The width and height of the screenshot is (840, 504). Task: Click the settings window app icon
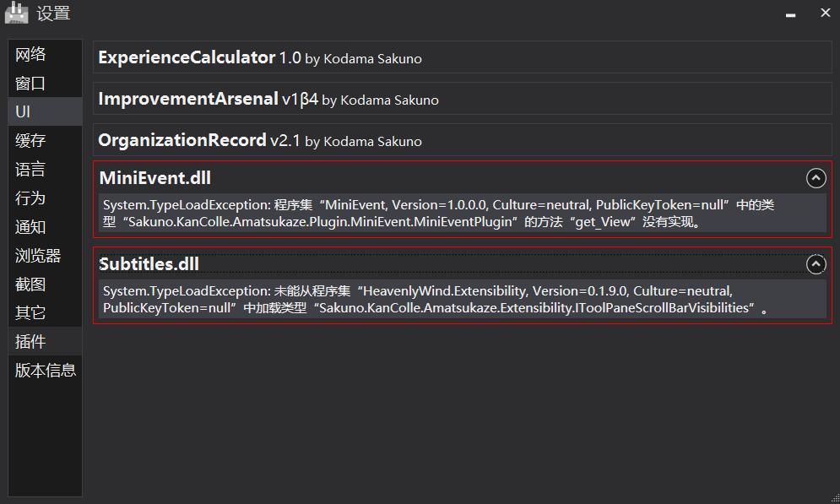(x=16, y=13)
